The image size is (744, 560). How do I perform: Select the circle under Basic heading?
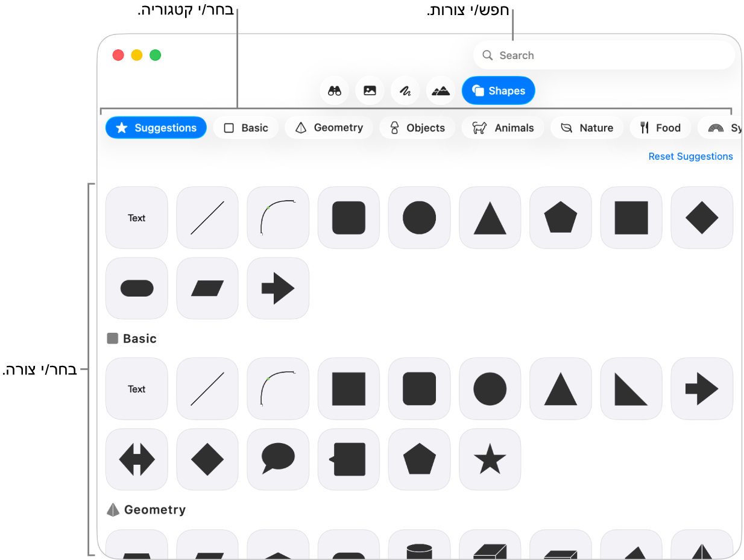click(490, 389)
